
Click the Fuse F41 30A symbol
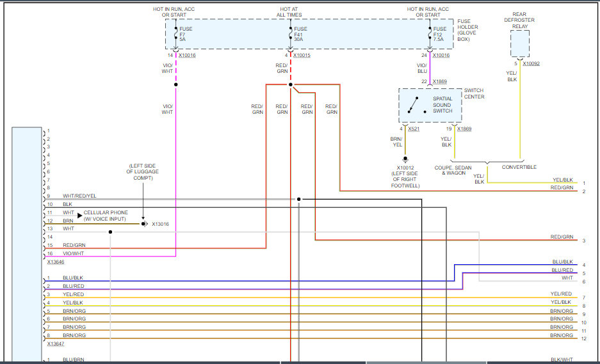coord(291,33)
